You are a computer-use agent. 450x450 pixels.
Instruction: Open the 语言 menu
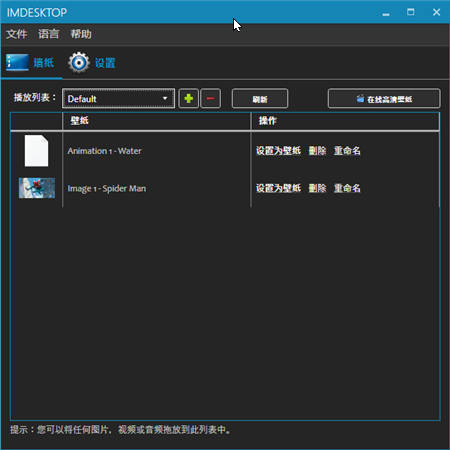[x=49, y=34]
